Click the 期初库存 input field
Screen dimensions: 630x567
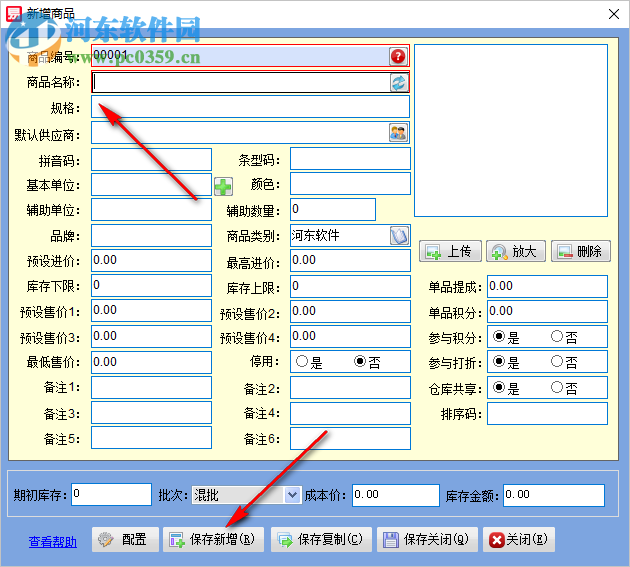click(x=111, y=495)
